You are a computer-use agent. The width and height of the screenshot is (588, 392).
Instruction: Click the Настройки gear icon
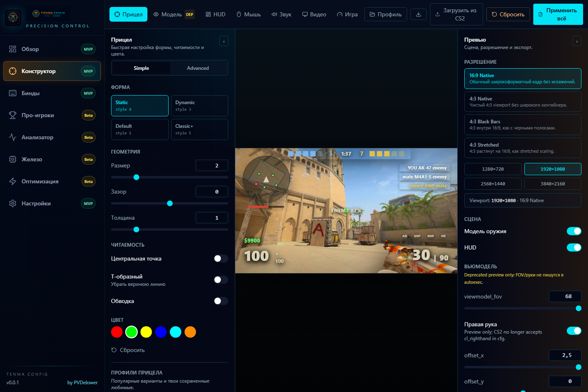pos(13,203)
